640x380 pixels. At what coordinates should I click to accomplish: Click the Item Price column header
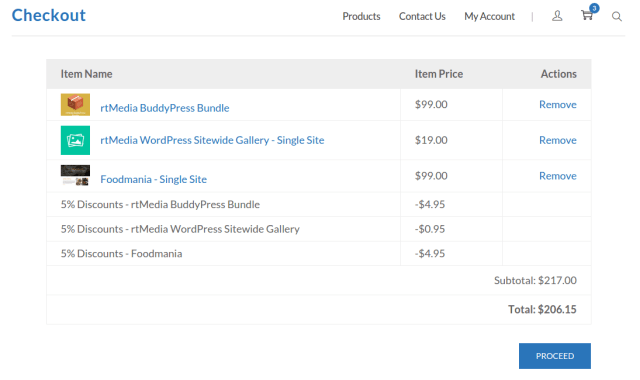(x=439, y=74)
